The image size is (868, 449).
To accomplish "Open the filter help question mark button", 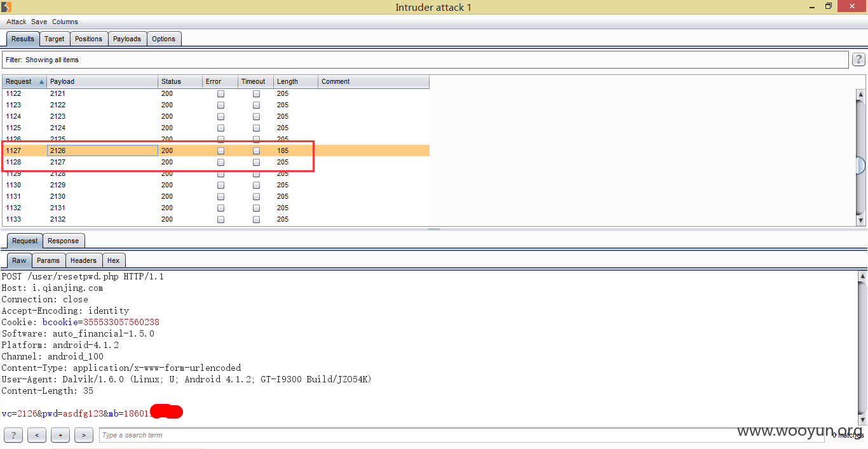I will click(858, 60).
